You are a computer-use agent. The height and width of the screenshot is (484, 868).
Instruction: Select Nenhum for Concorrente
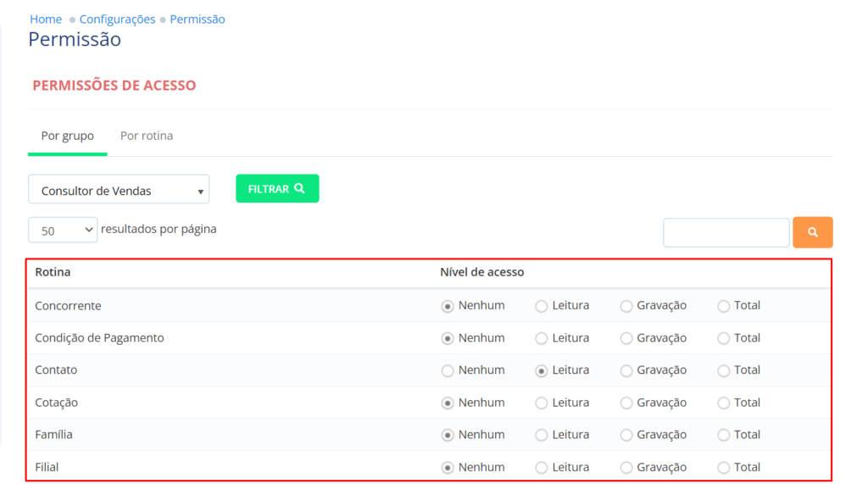click(448, 306)
